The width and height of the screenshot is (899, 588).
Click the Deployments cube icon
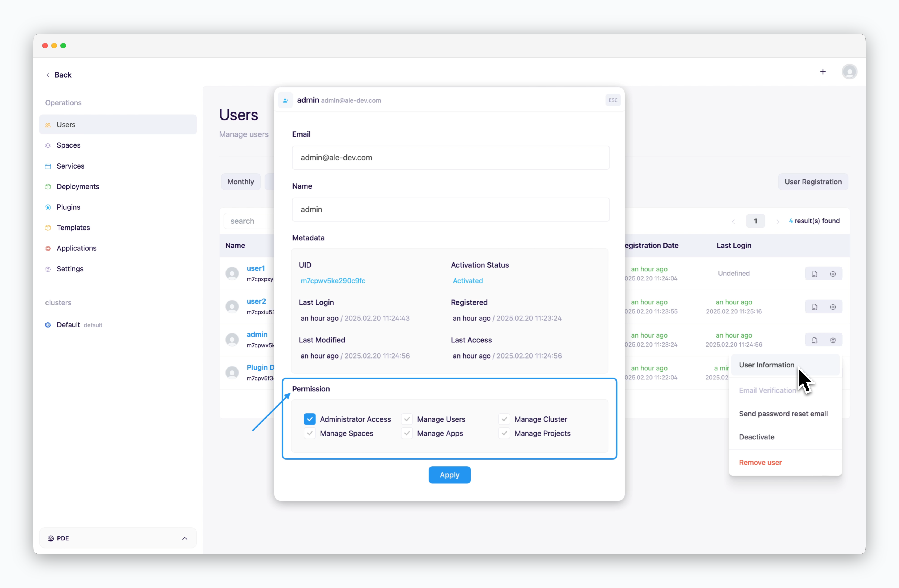(48, 186)
